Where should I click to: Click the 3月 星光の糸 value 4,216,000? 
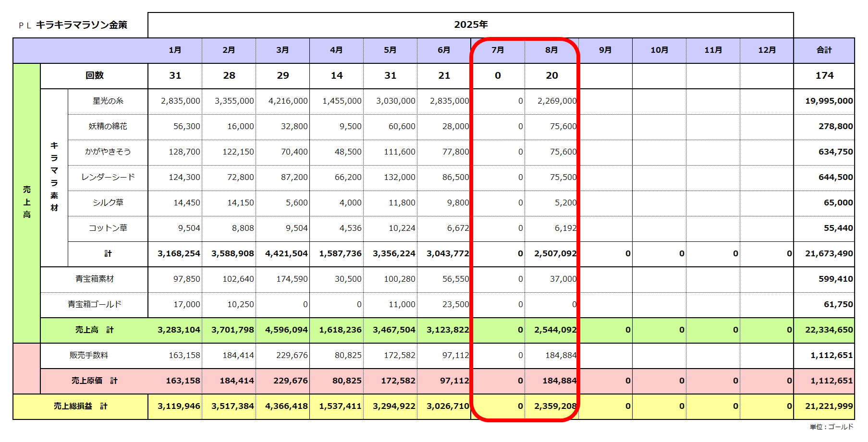pos(288,101)
